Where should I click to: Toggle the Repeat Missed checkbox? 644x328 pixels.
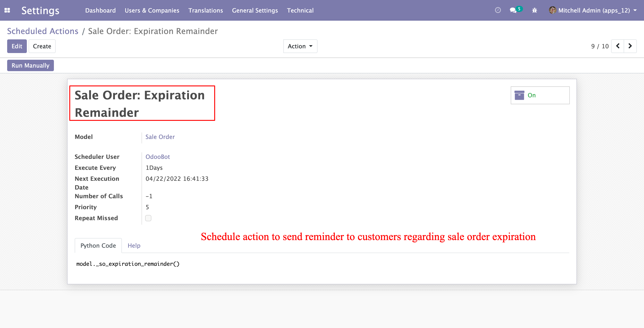148,218
